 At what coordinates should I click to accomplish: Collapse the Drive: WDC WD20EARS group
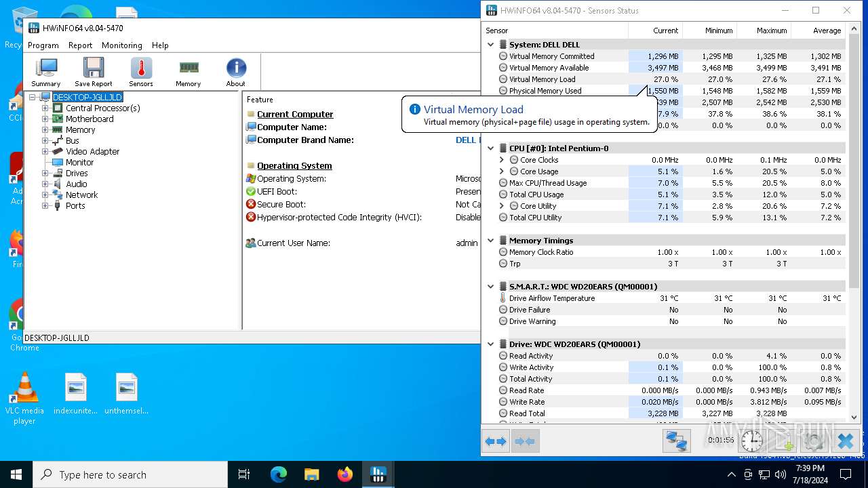[490, 344]
